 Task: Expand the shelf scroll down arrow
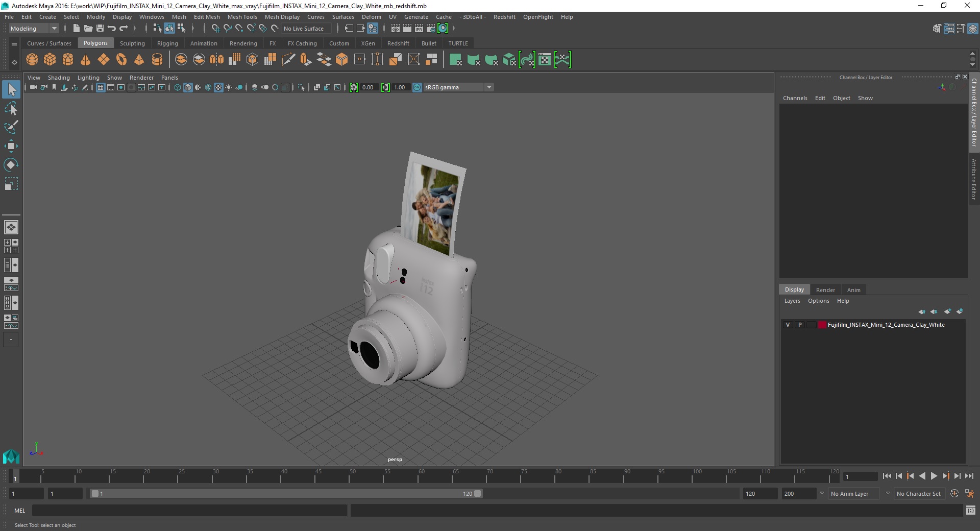[x=972, y=65]
